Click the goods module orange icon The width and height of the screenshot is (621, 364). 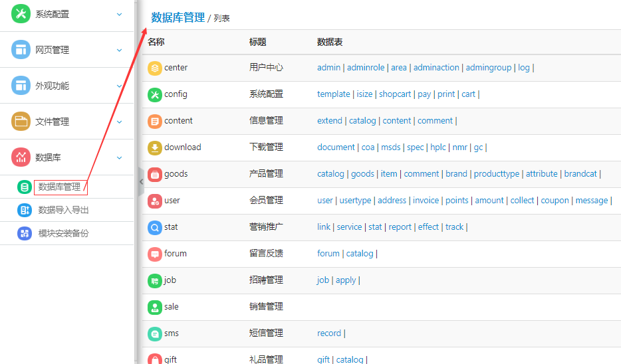[155, 174]
